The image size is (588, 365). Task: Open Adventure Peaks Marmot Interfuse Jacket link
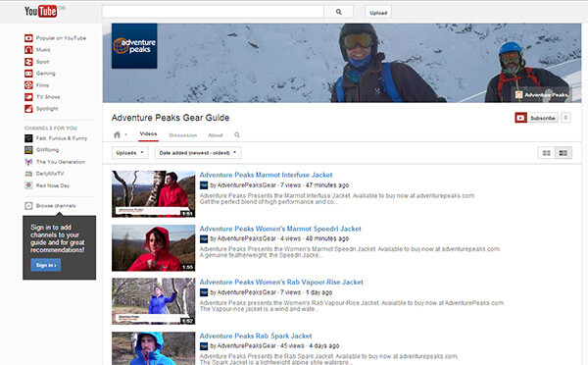(x=266, y=175)
